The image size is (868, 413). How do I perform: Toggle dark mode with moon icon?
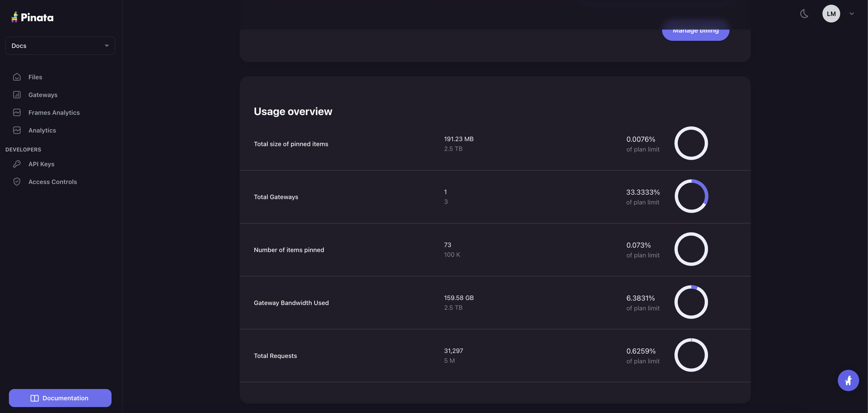point(804,14)
